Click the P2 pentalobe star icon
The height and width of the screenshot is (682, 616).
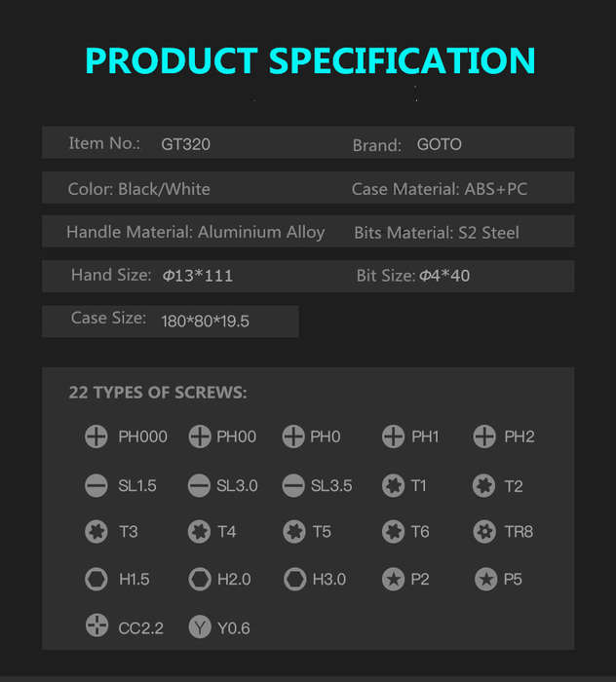coord(393,579)
